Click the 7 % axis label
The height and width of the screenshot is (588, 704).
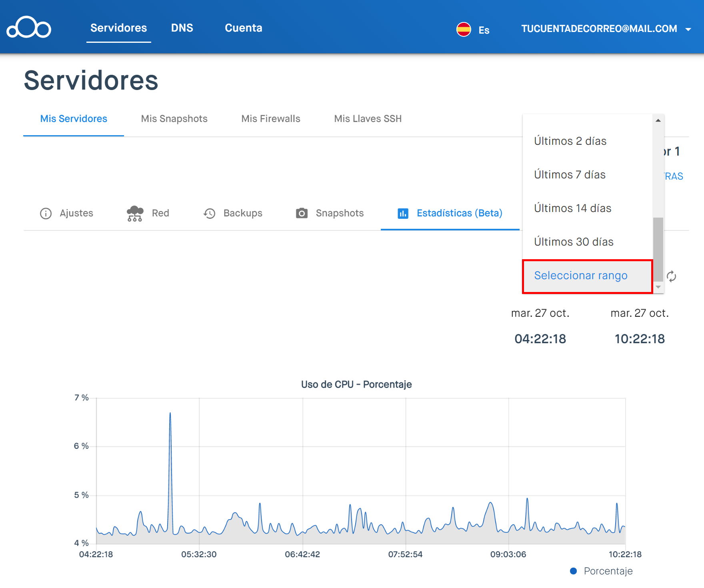tap(82, 398)
